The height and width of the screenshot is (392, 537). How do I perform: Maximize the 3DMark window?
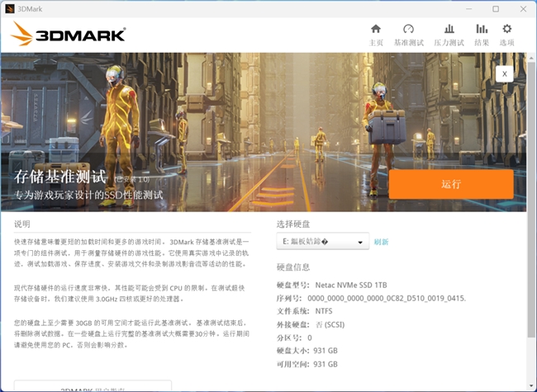tap(496, 9)
